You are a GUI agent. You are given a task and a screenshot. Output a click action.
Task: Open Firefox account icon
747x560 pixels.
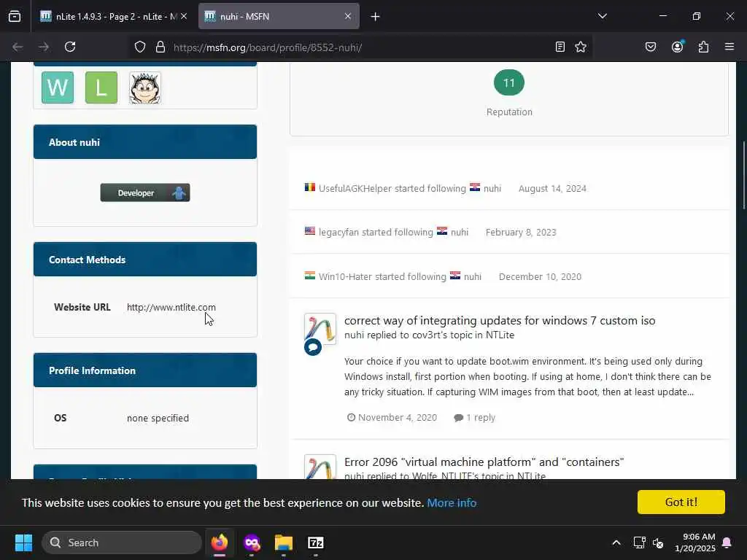677,47
